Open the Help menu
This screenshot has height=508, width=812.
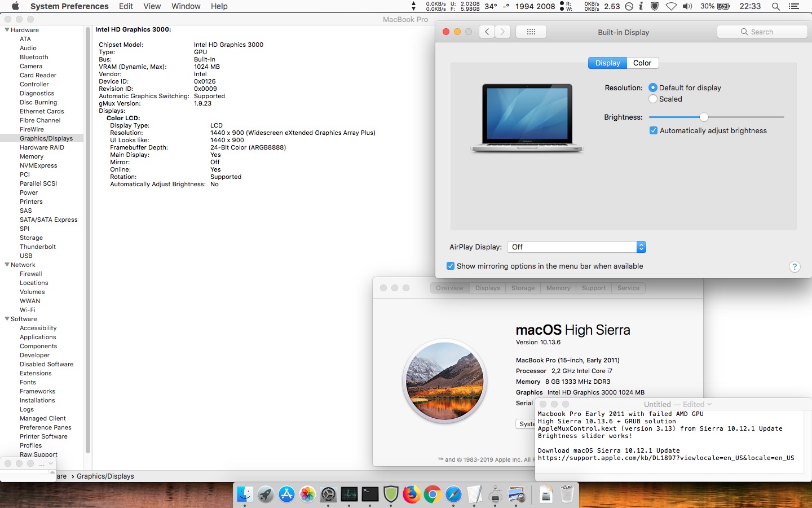click(219, 6)
